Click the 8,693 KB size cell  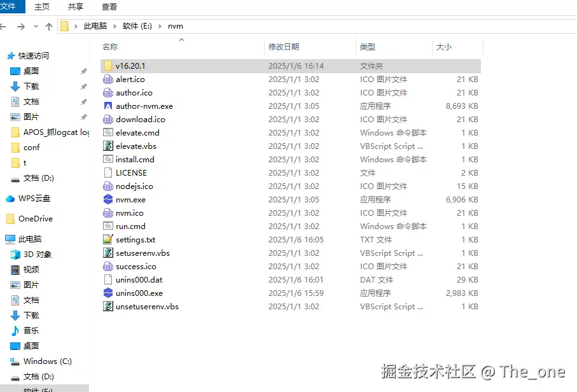click(462, 106)
